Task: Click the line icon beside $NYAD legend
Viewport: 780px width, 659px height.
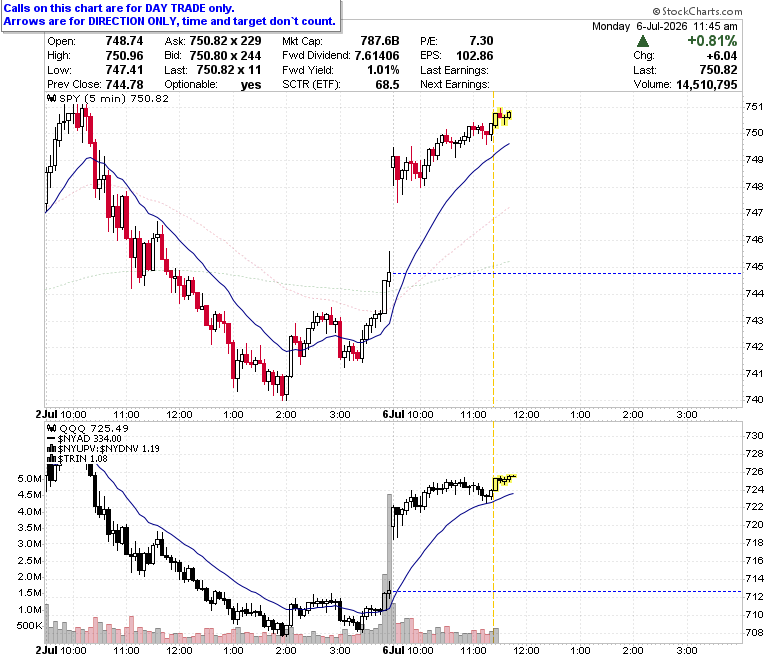Action: point(51,439)
